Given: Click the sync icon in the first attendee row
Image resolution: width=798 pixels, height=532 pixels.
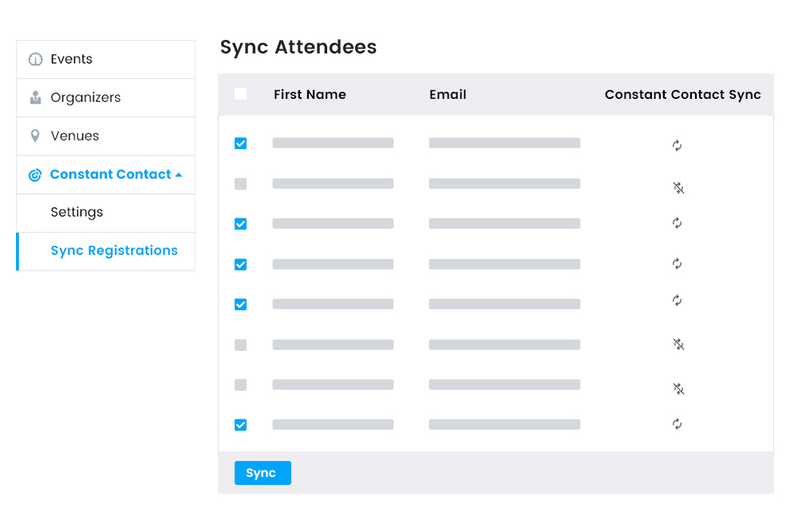Looking at the screenshot, I should pos(677,146).
